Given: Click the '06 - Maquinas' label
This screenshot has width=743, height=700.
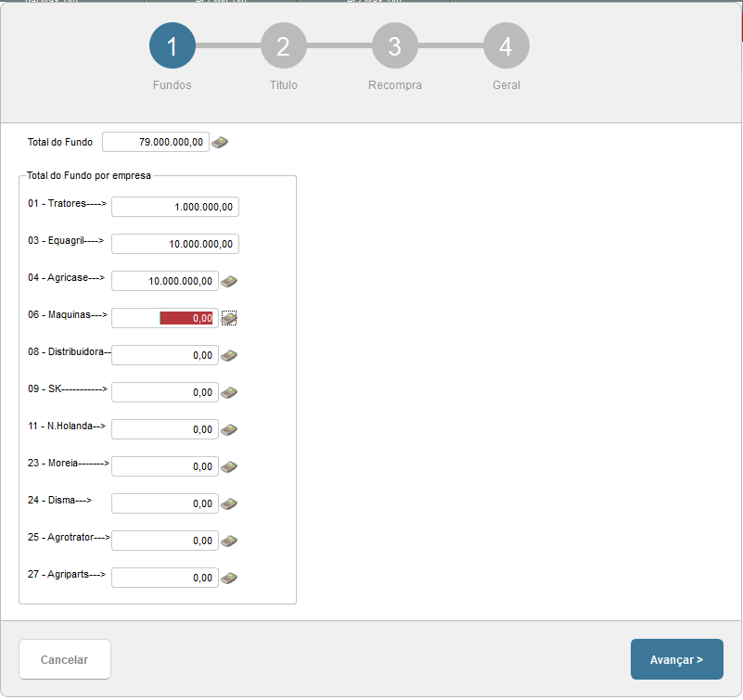Looking at the screenshot, I should pyautogui.click(x=68, y=314).
